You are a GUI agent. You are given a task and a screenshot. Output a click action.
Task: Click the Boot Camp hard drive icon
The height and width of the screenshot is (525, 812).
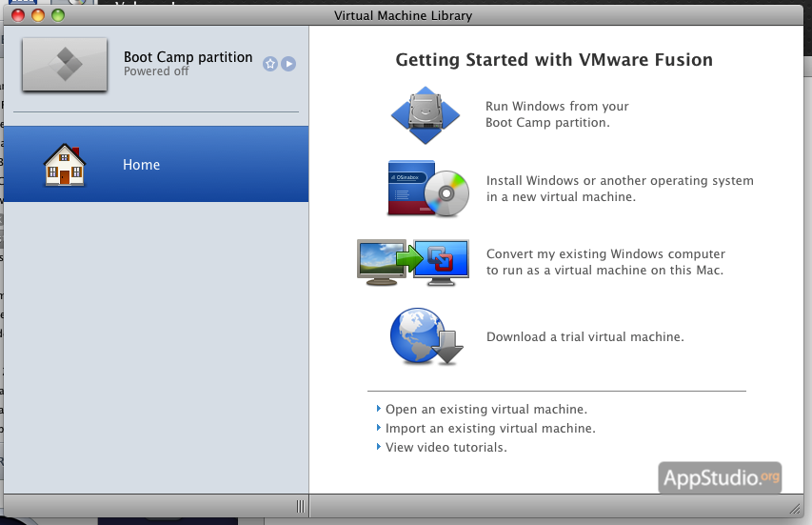(x=426, y=114)
